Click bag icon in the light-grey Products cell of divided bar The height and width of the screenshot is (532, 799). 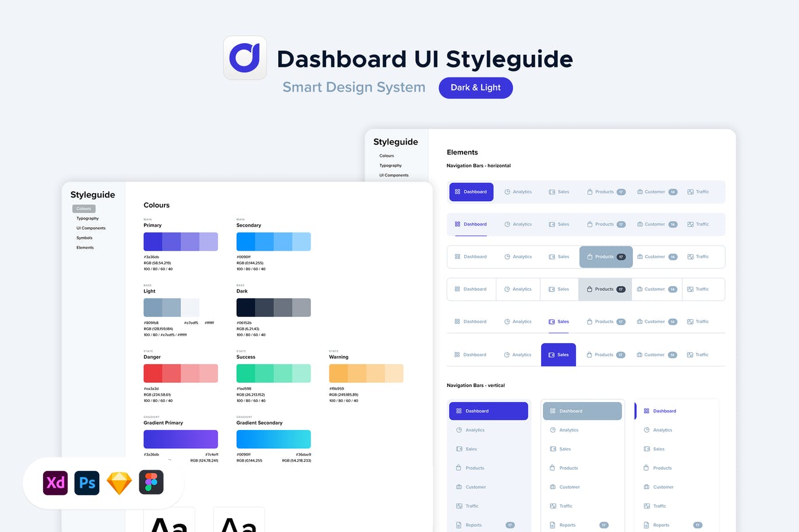point(590,289)
